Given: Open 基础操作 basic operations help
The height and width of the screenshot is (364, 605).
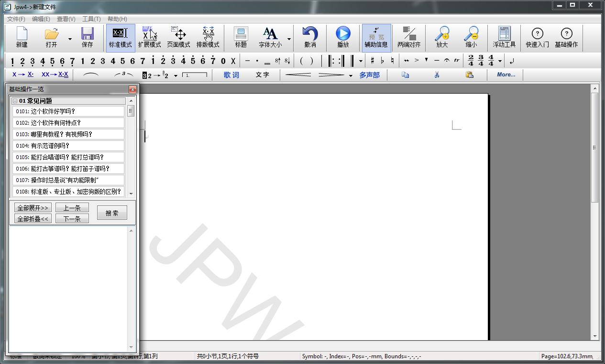Looking at the screenshot, I should 566,37.
